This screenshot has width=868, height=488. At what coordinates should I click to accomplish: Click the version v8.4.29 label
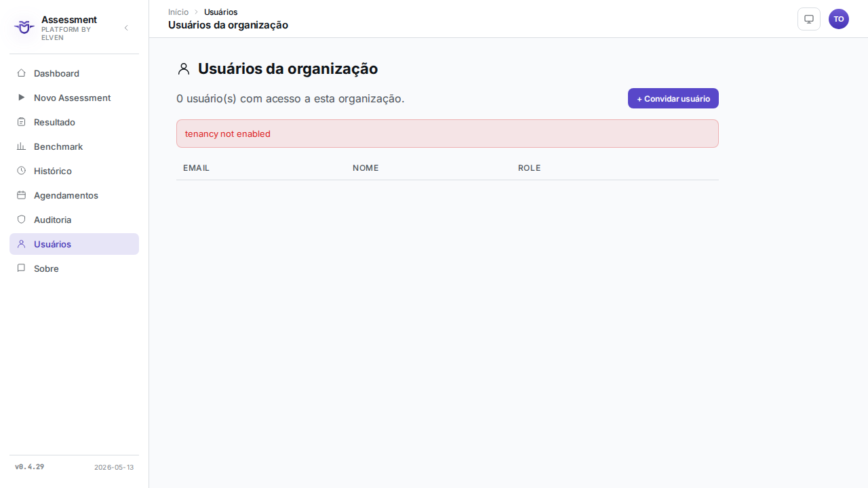(29, 467)
